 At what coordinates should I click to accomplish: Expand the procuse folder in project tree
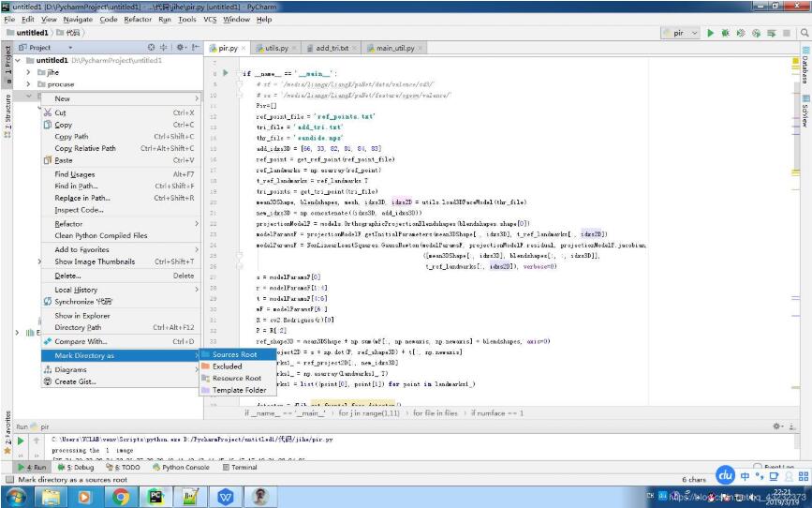(x=29, y=84)
